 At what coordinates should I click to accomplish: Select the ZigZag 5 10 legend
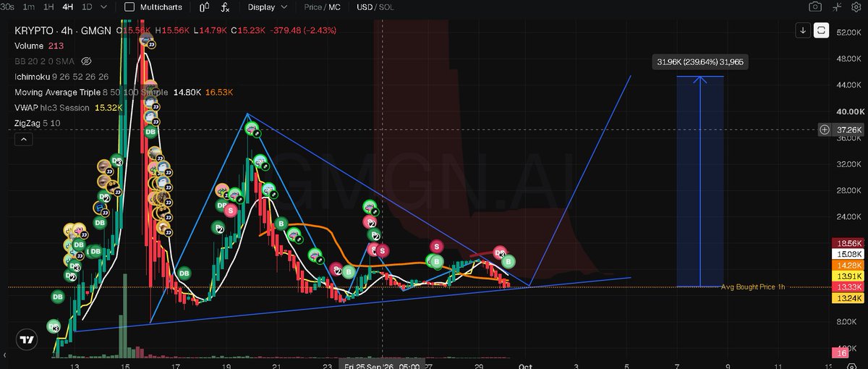pyautogui.click(x=39, y=123)
